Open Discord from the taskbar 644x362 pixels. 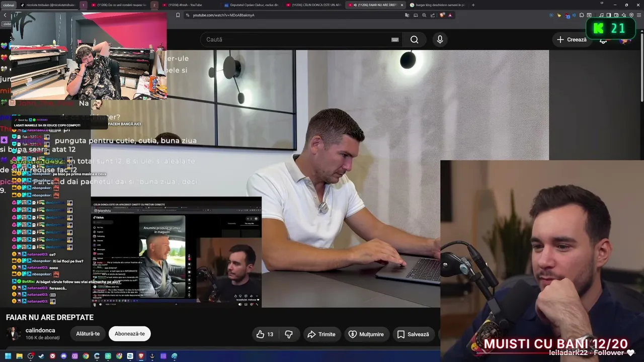tap(63, 356)
